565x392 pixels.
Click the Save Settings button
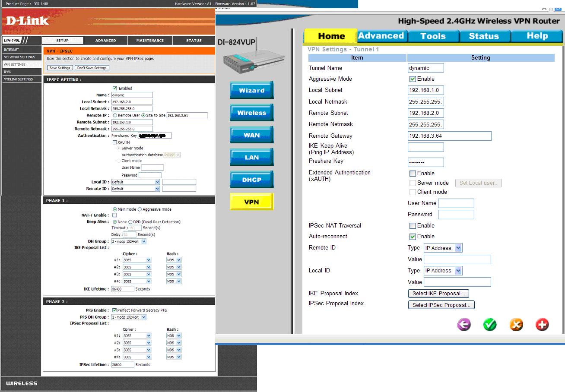[x=60, y=68]
